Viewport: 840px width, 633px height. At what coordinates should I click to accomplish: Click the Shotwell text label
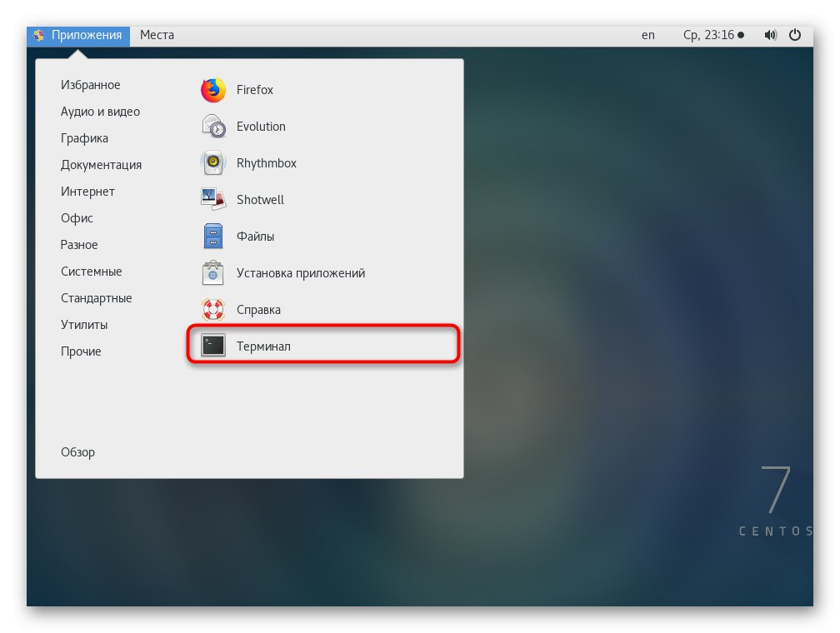click(x=260, y=200)
